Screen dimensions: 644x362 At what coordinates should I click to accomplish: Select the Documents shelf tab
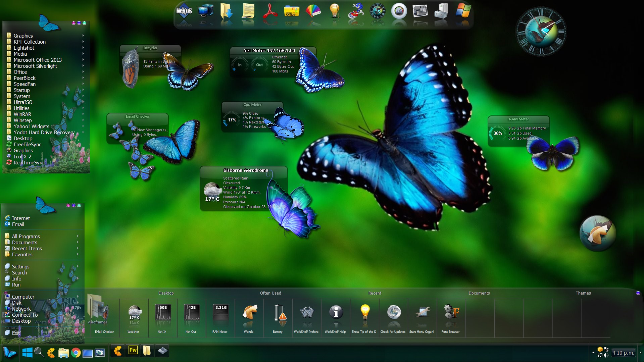[x=479, y=293]
